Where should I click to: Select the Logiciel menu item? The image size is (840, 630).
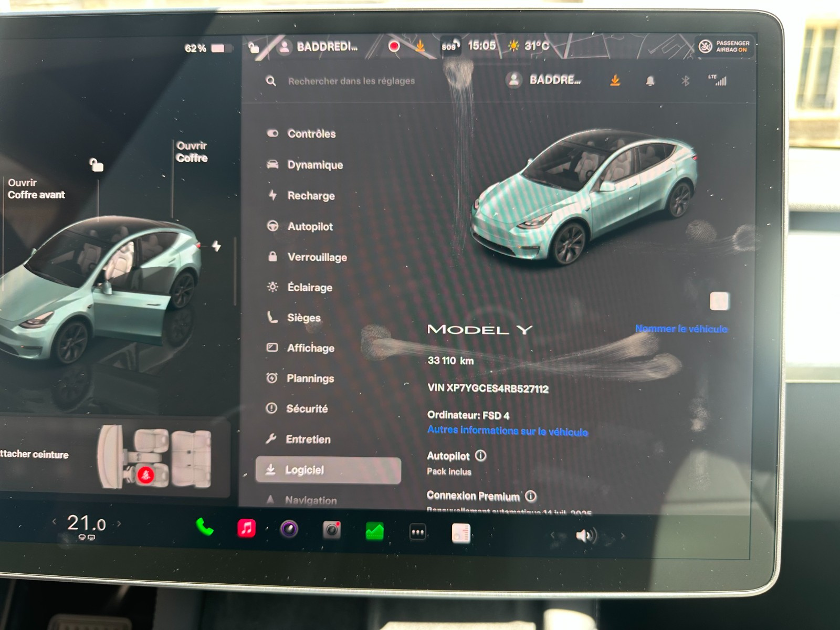[328, 470]
